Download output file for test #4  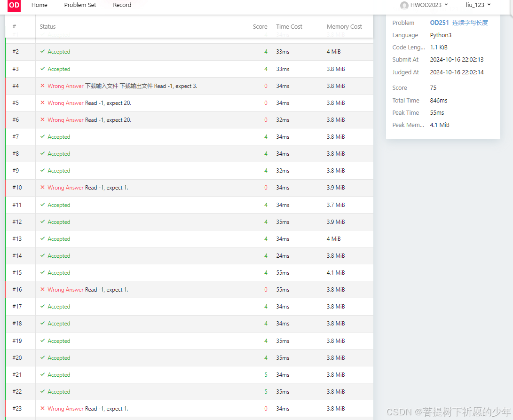click(x=136, y=86)
